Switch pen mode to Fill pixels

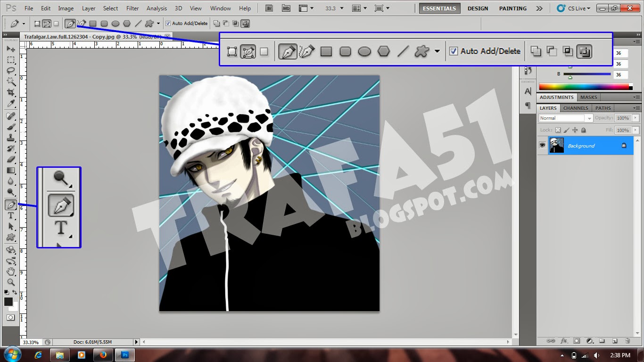tap(56, 24)
